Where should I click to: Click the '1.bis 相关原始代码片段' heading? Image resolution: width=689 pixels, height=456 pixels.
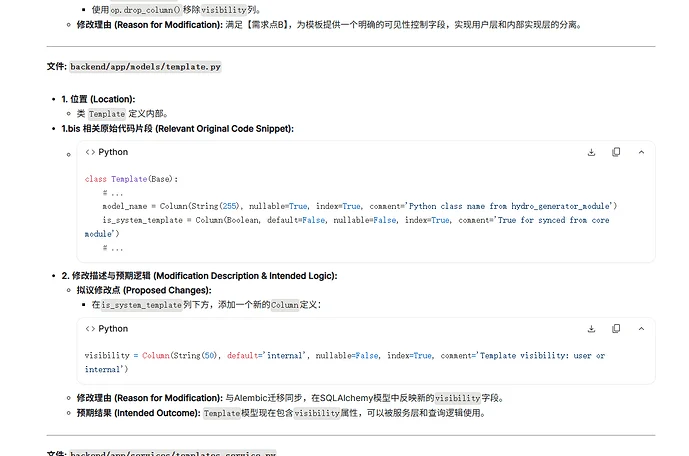tap(178, 129)
